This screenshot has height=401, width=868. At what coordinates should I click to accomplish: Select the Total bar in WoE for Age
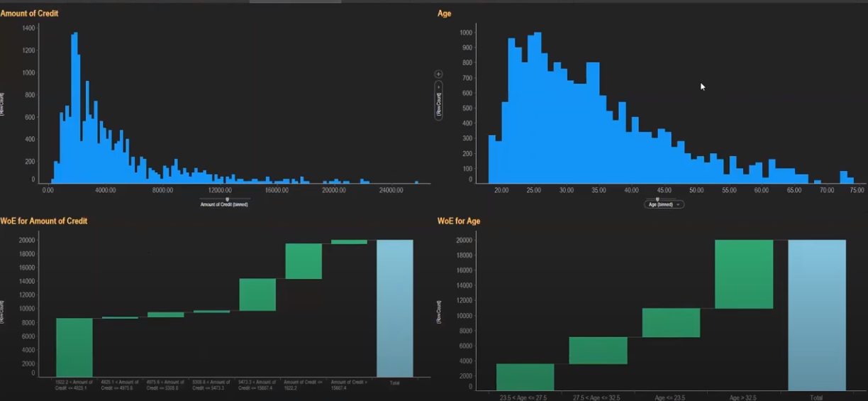pyautogui.click(x=817, y=315)
